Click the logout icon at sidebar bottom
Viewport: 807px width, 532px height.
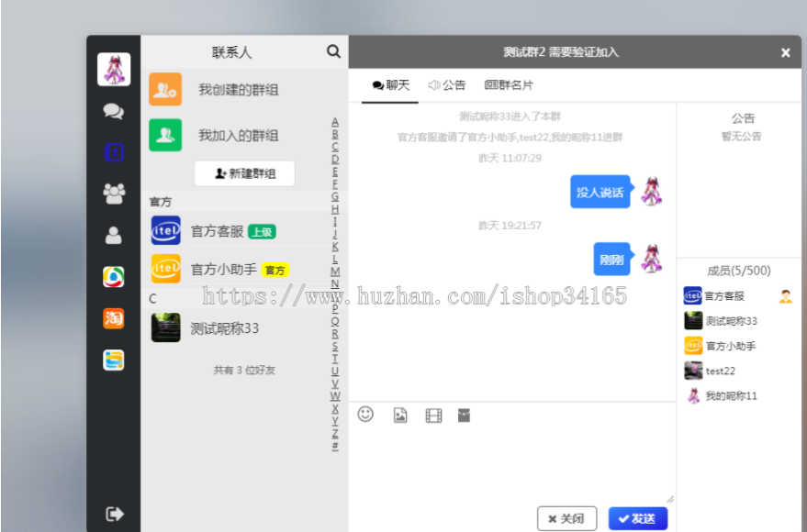(114, 514)
